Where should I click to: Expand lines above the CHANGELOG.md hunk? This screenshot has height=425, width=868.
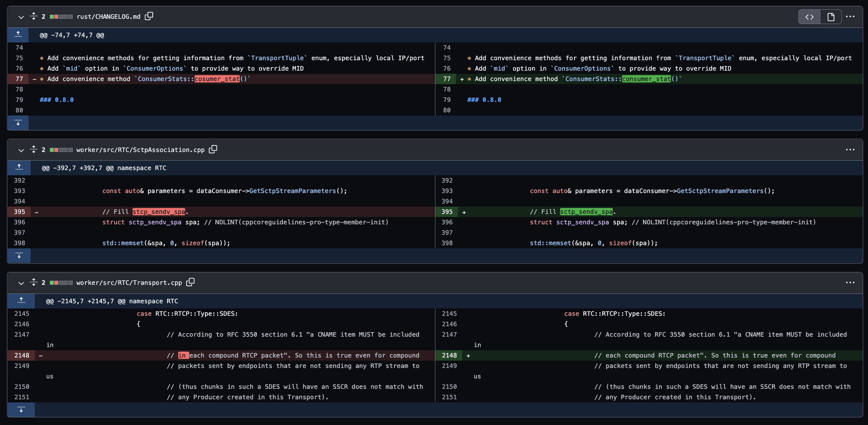pyautogui.click(x=18, y=35)
